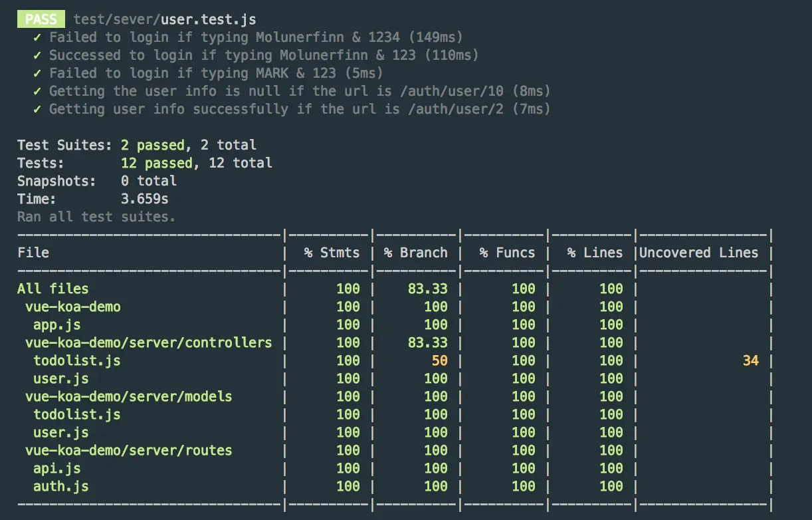Viewport: 812px width, 520px height.
Task: Click checkmark beside MARK & 123 test
Action: [x=37, y=73]
